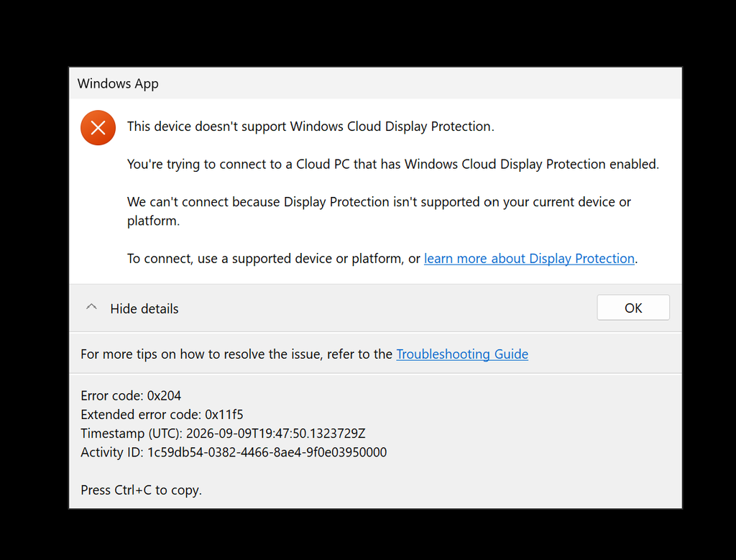The height and width of the screenshot is (560, 736).
Task: Click the red error X icon
Action: point(98,128)
